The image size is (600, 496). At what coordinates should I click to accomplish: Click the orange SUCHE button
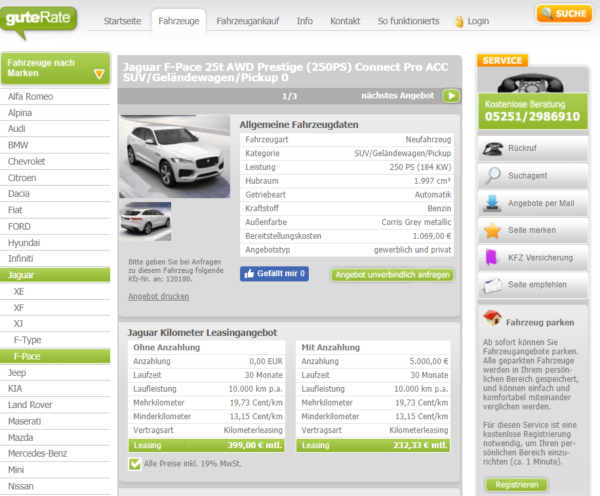click(564, 14)
